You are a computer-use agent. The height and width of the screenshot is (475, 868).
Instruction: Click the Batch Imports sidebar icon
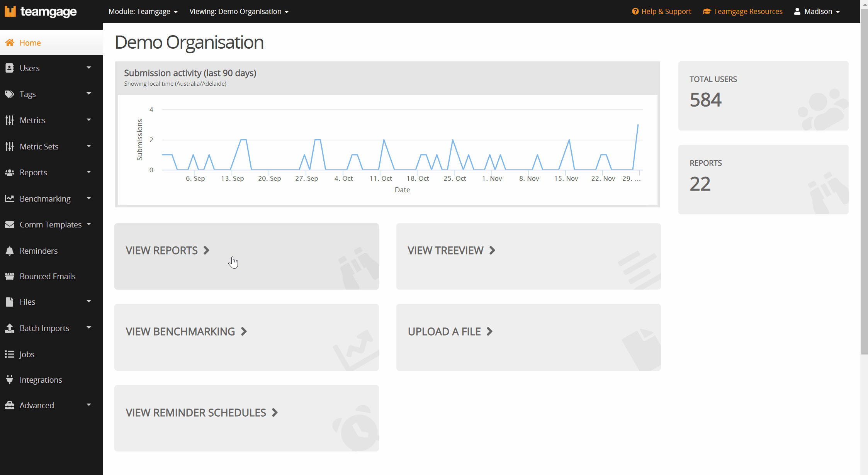click(x=10, y=328)
